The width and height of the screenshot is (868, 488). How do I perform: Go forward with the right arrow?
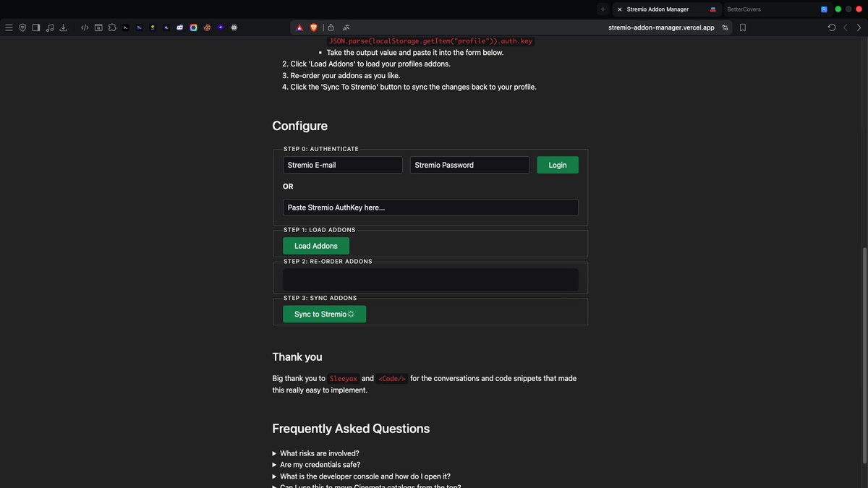[859, 27]
